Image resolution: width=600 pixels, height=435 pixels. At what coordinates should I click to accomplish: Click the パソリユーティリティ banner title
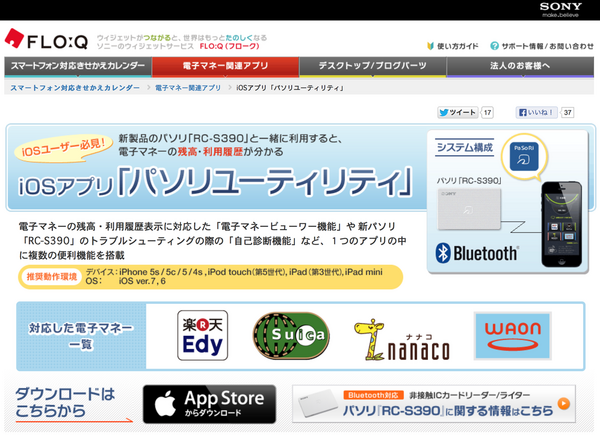[x=265, y=182]
